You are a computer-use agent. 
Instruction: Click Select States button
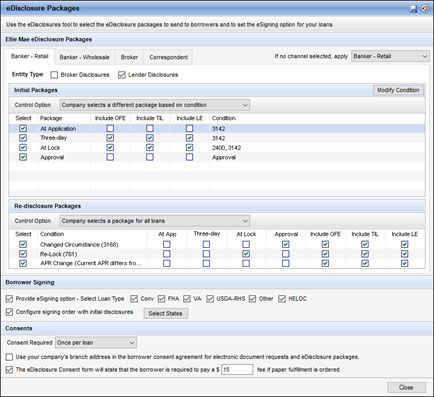pyautogui.click(x=166, y=313)
